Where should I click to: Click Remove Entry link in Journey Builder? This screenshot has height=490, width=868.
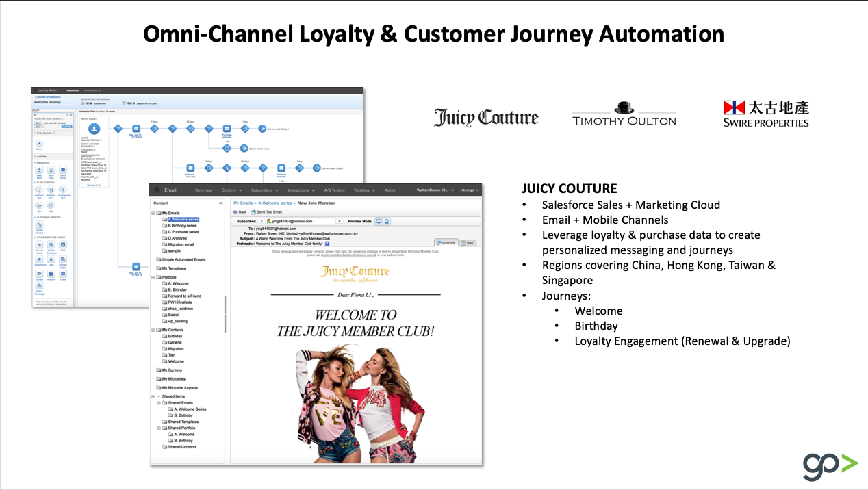point(94,185)
